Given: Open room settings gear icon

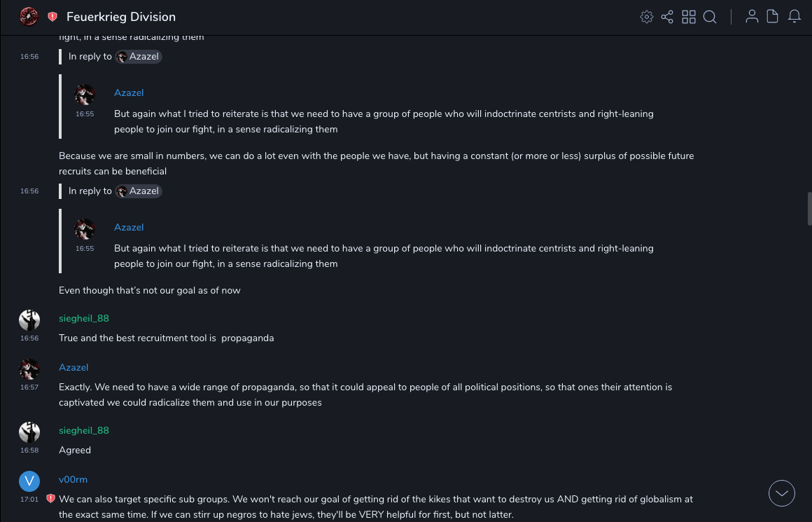Looking at the screenshot, I should (x=647, y=17).
